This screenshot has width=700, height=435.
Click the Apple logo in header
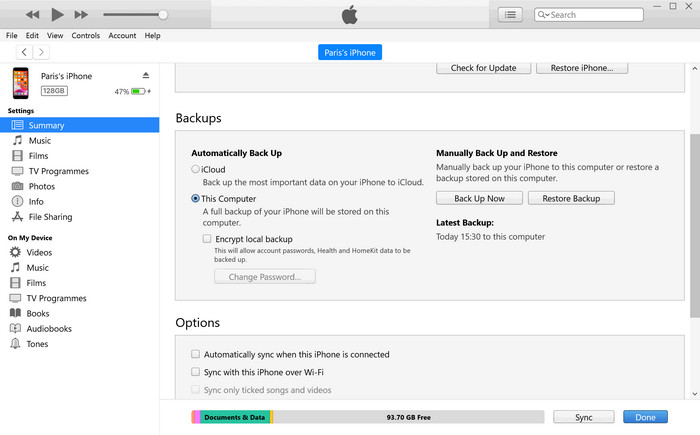click(x=350, y=15)
